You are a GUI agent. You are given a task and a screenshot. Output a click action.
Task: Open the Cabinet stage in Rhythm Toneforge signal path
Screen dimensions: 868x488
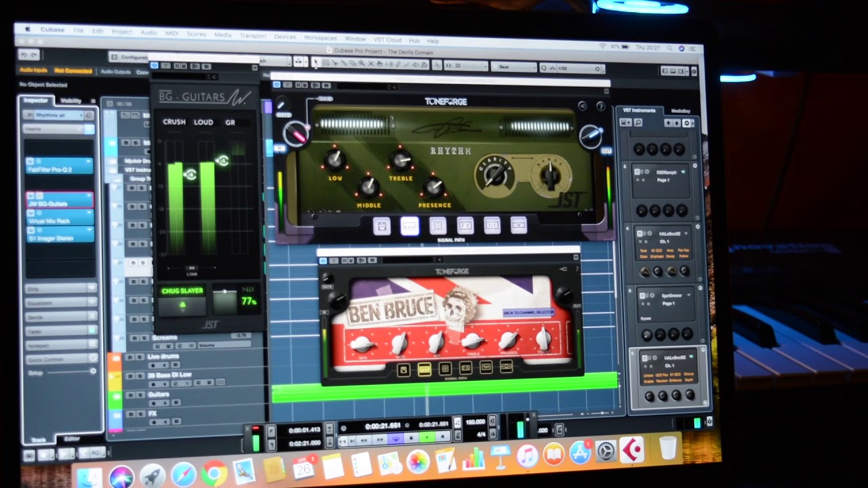(437, 226)
